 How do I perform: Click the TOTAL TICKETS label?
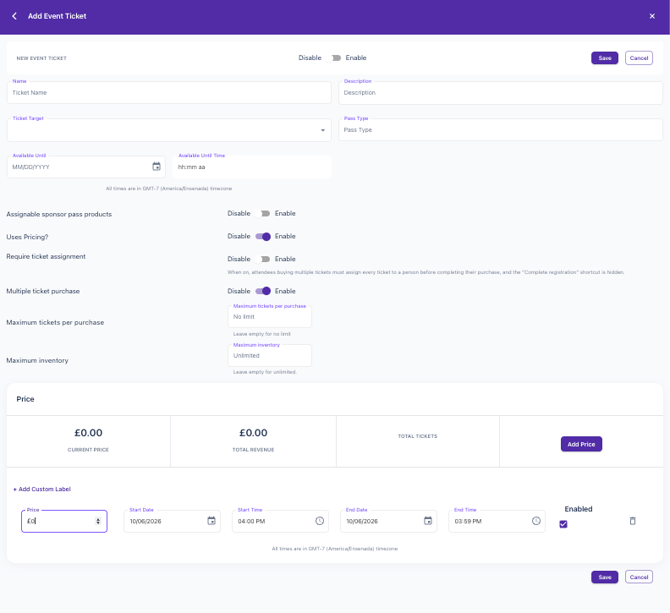pos(417,436)
